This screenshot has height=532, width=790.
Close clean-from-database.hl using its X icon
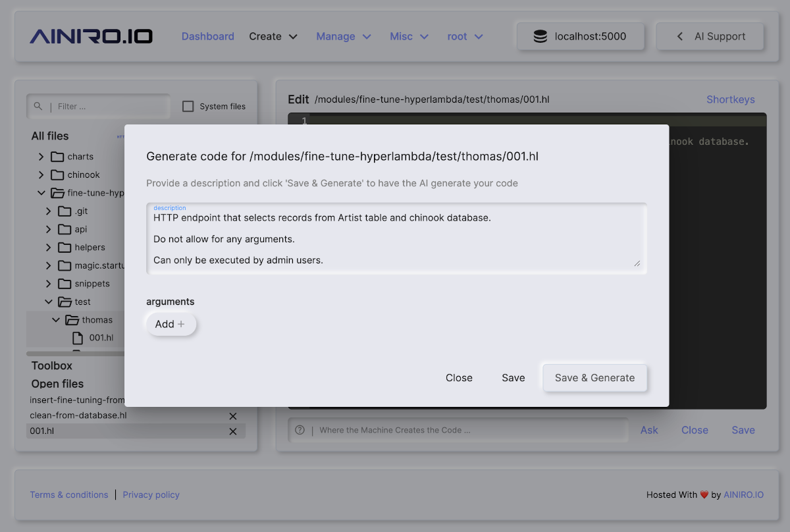233,415
